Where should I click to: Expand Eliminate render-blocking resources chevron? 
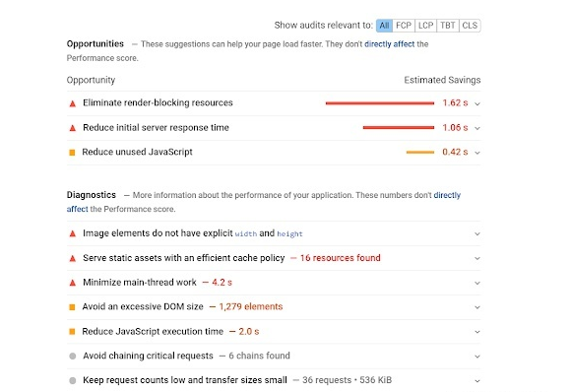coord(477,103)
